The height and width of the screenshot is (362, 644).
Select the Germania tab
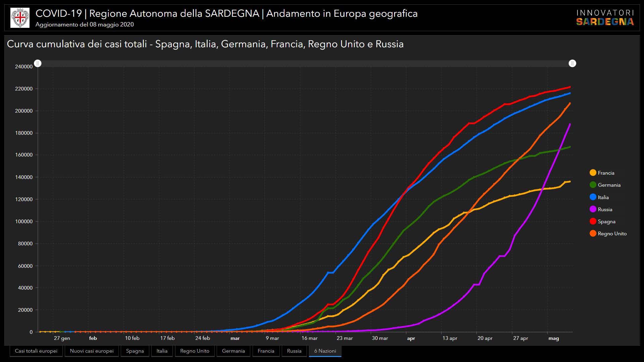233,351
